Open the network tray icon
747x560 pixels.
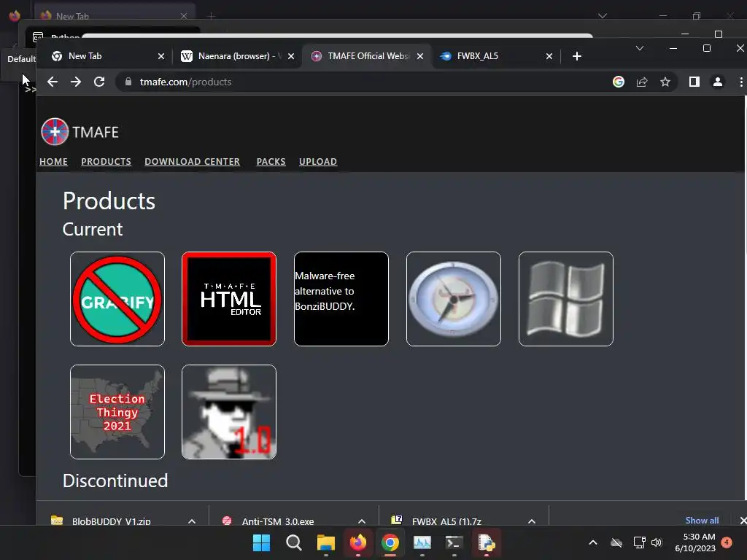click(x=639, y=542)
